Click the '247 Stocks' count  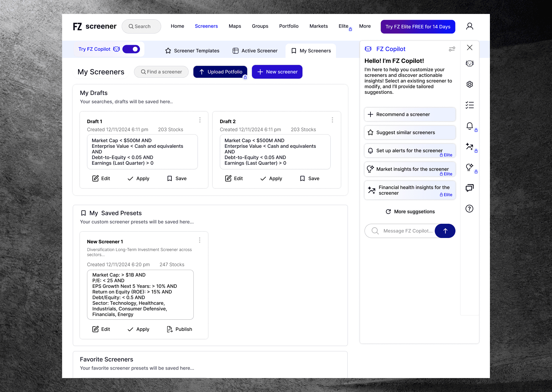(x=172, y=264)
